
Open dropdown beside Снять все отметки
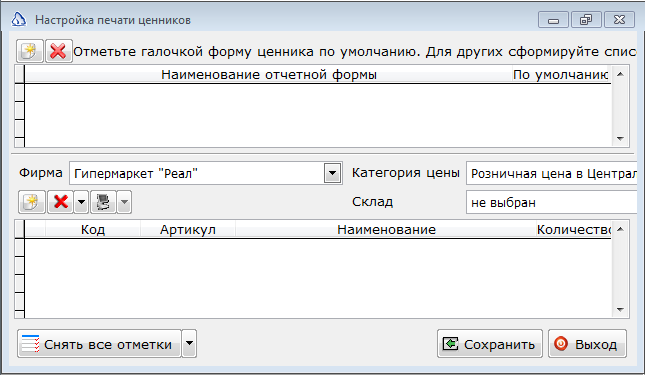click(189, 344)
